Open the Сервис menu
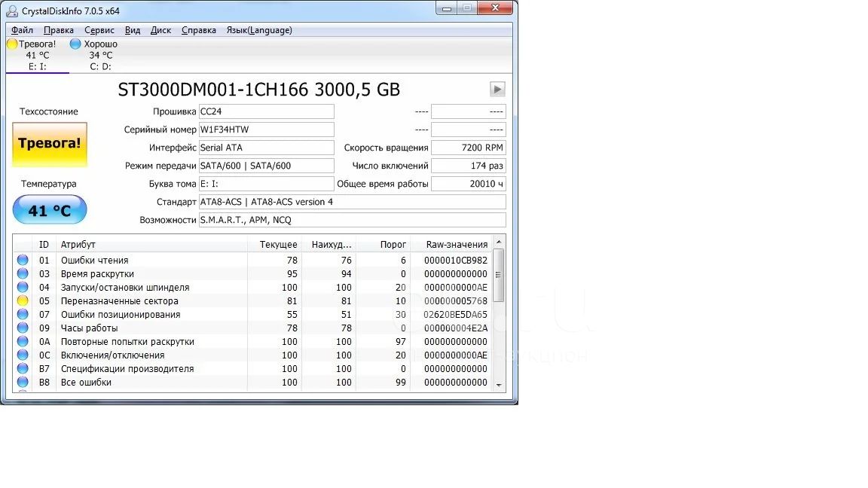 coord(99,30)
